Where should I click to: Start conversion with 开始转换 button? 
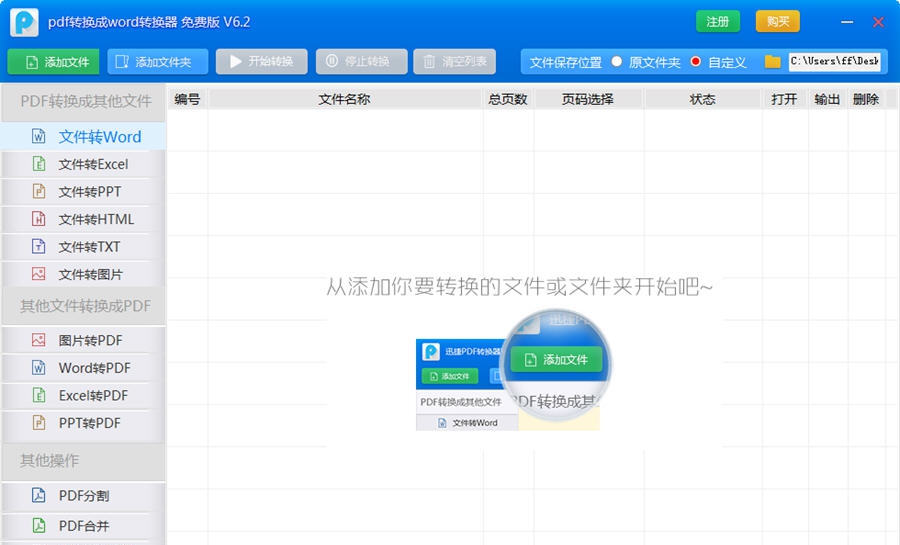coord(262,61)
